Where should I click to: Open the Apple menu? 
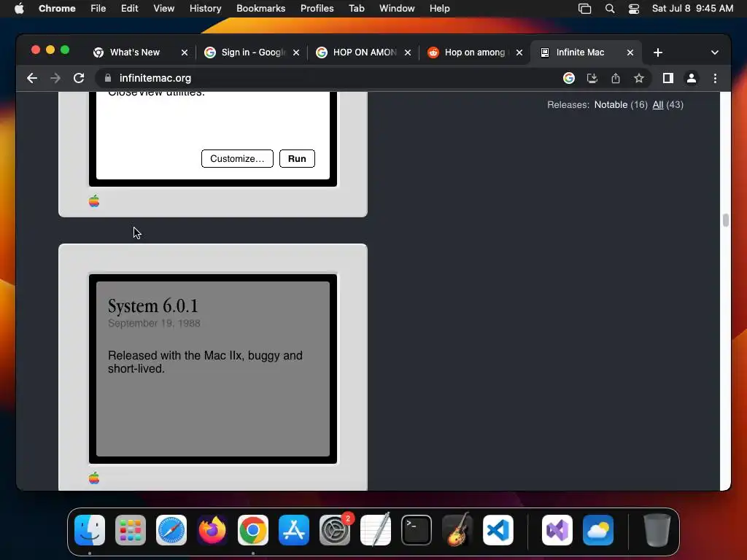pyautogui.click(x=19, y=9)
